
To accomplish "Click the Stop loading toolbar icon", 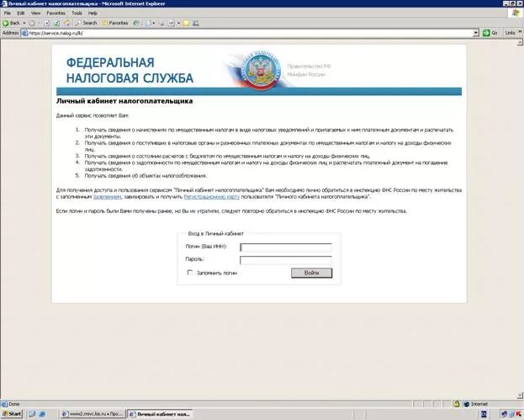I will (47, 23).
